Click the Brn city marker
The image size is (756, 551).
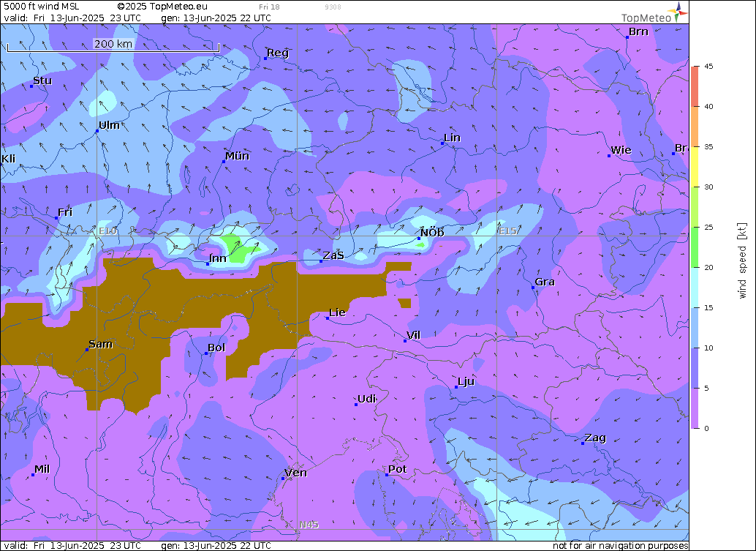click(627, 37)
